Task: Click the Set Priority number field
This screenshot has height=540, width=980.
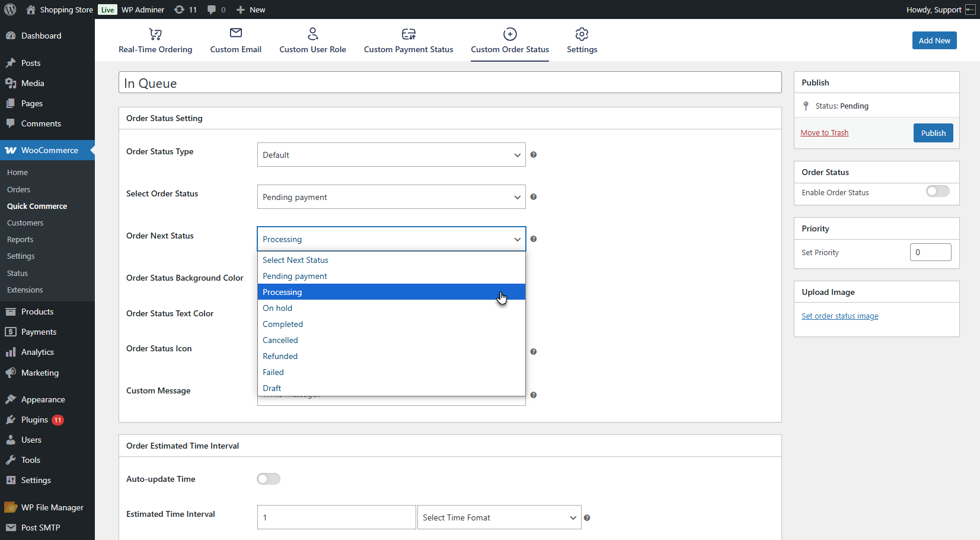Action: (930, 252)
